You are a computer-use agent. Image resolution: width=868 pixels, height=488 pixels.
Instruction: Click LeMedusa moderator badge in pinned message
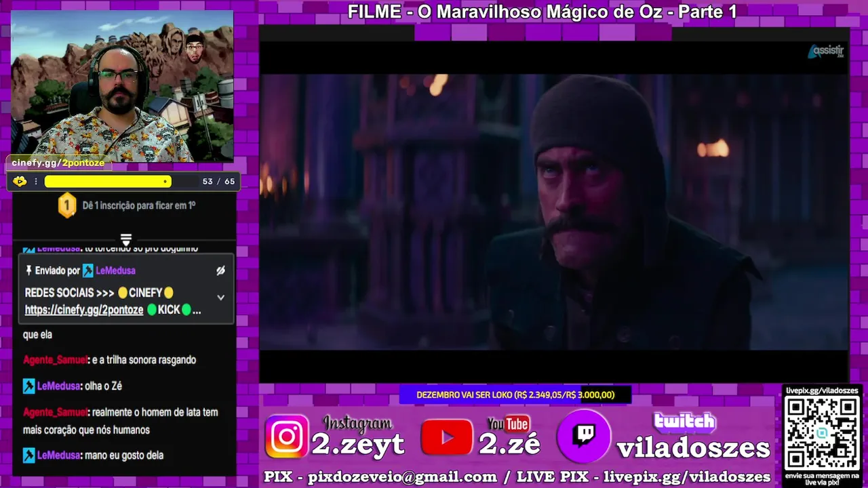pyautogui.click(x=88, y=270)
